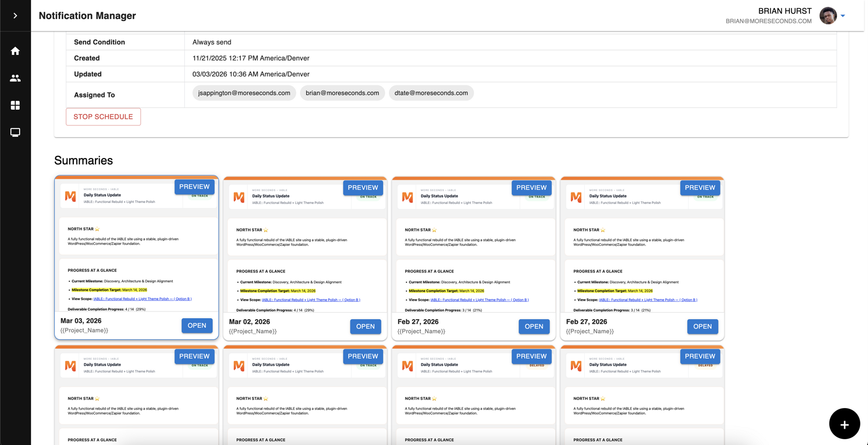Click the Updated date 03/03/2026 10:36 AM
Screen dimensions: 868x445
(x=251, y=74)
